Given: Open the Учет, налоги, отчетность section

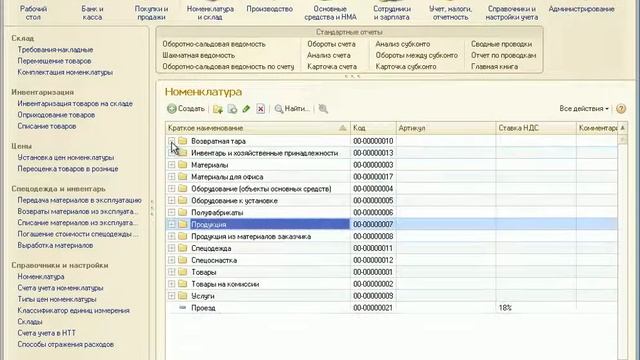Looking at the screenshot, I should (450, 13).
